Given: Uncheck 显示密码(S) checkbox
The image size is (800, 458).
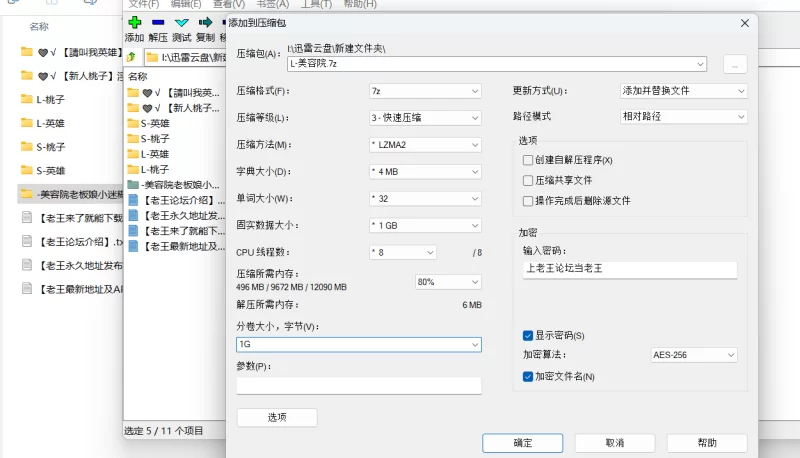Looking at the screenshot, I should 528,336.
